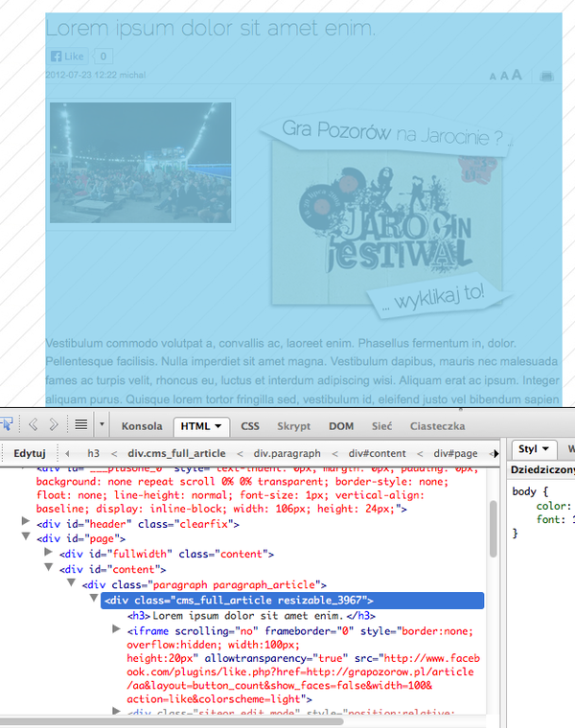The image size is (575, 728).
Task: Click the Facebook Like button
Action: [67, 57]
